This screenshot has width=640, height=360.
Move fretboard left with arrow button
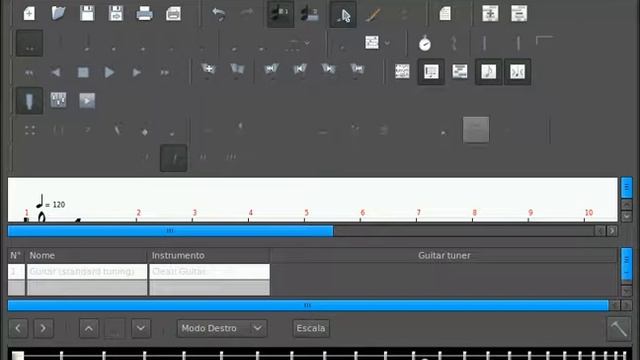pos(18,328)
